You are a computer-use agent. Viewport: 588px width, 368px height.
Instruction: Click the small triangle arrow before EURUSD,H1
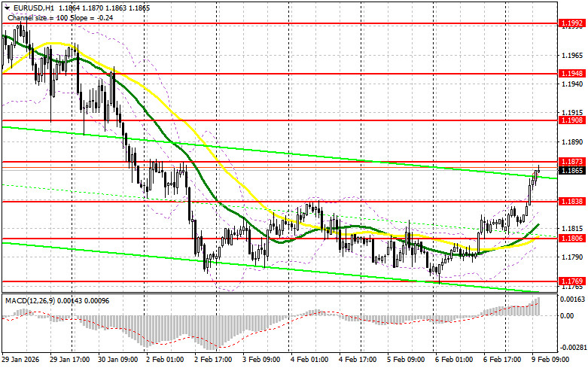7,8
